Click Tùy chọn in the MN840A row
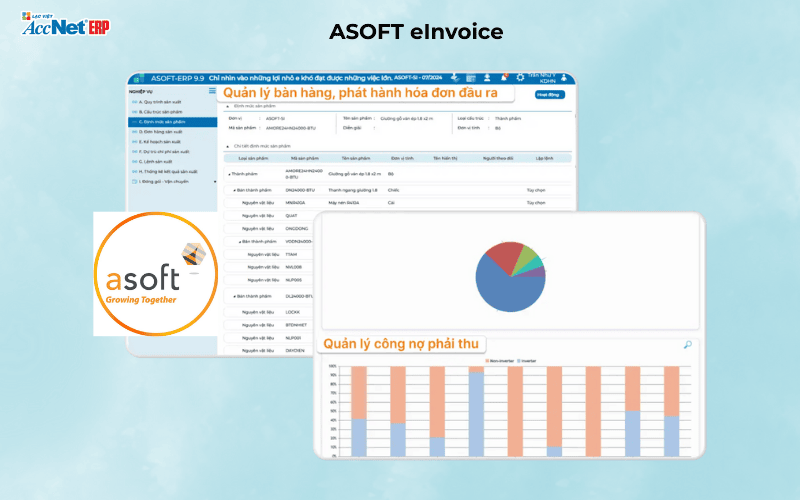The width and height of the screenshot is (800, 500). pyautogui.click(x=536, y=203)
